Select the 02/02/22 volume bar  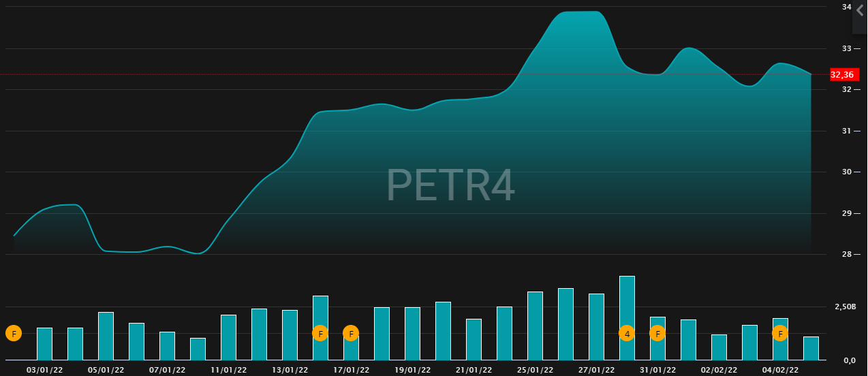click(x=719, y=347)
